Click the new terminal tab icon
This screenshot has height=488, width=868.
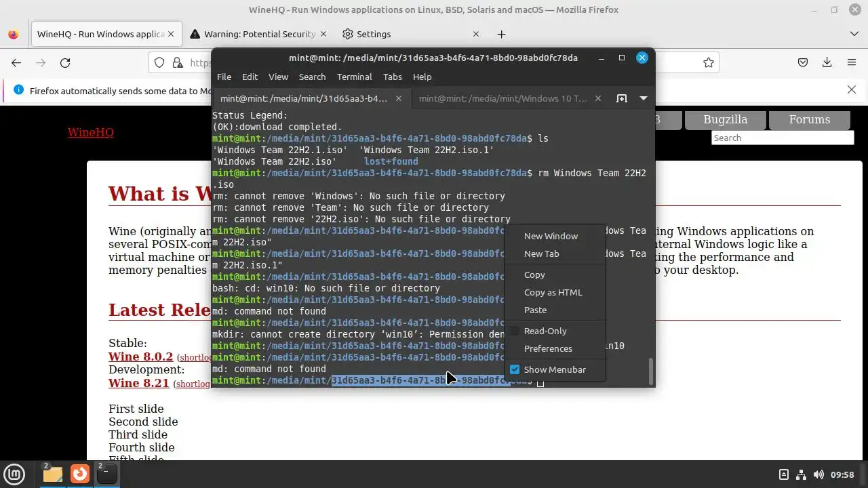pyautogui.click(x=621, y=98)
